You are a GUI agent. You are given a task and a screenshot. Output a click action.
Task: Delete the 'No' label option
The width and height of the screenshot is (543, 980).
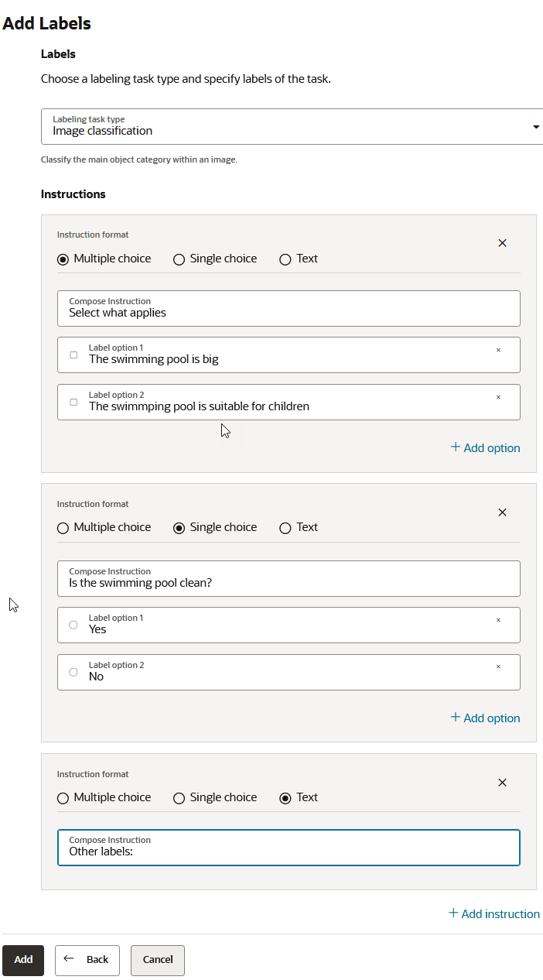498,667
